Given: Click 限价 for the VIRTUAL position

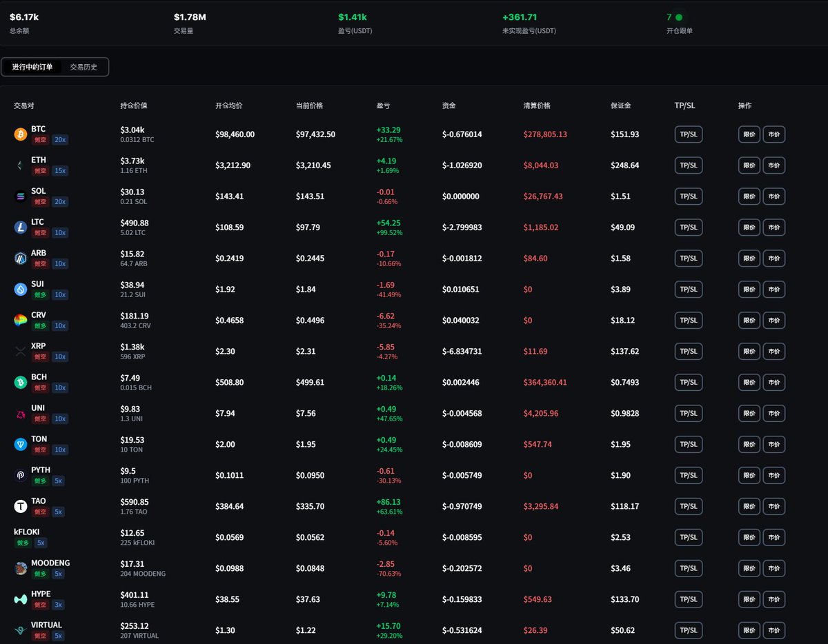Looking at the screenshot, I should pyautogui.click(x=749, y=630).
